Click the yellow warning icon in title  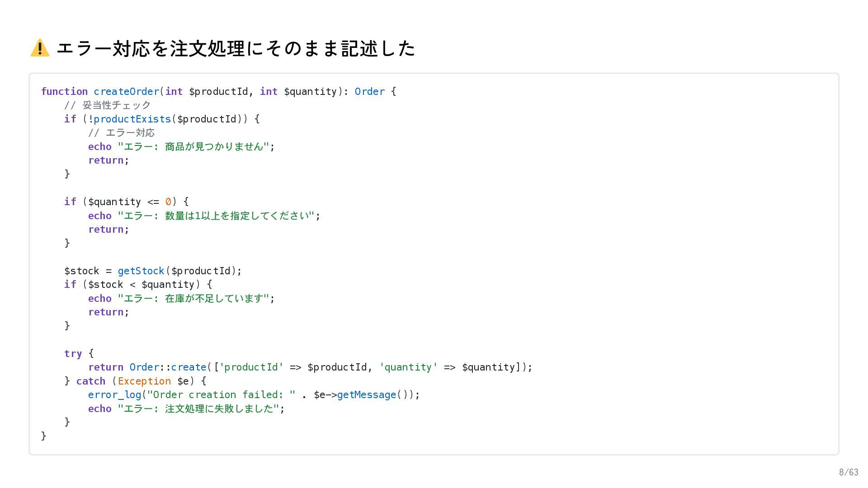pos(40,48)
